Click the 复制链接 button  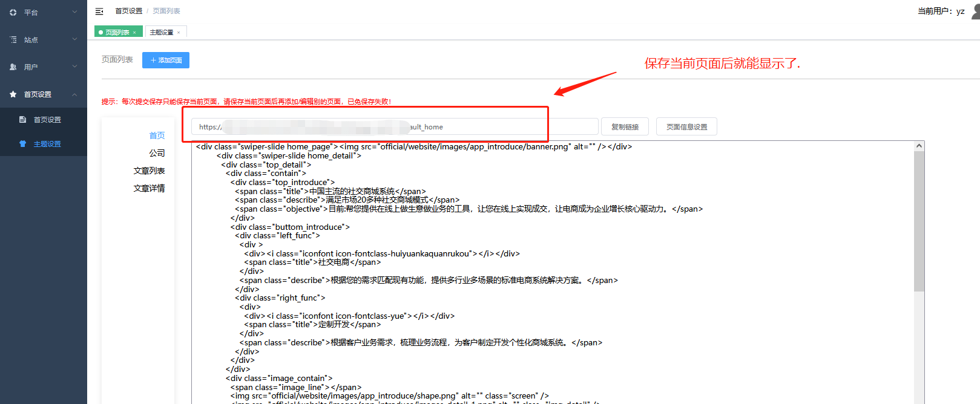click(625, 127)
